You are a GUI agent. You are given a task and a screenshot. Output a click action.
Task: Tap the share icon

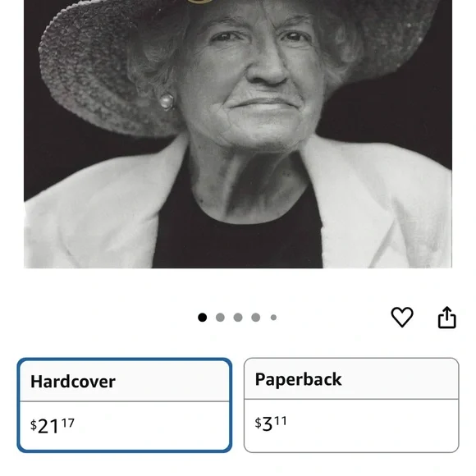click(446, 318)
